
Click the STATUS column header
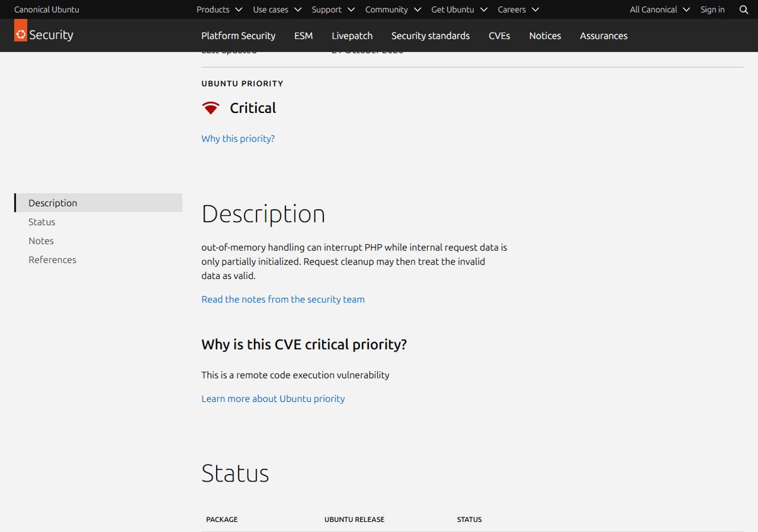click(469, 519)
